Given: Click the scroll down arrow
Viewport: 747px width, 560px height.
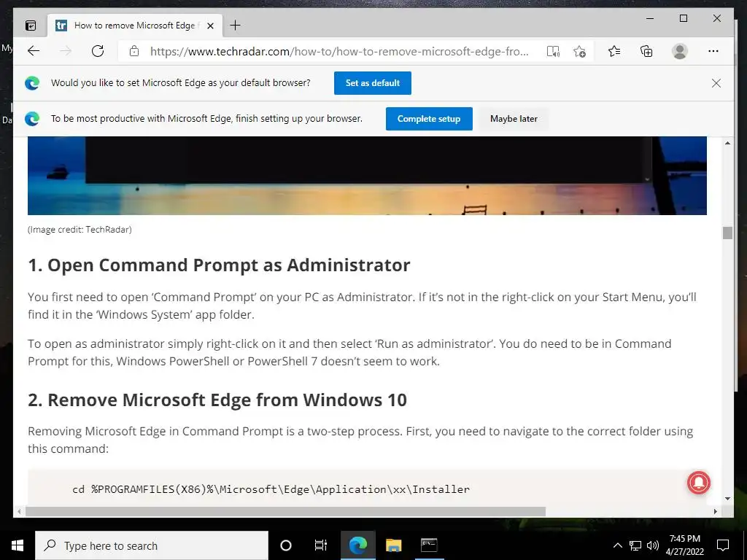Looking at the screenshot, I should pyautogui.click(x=727, y=499).
